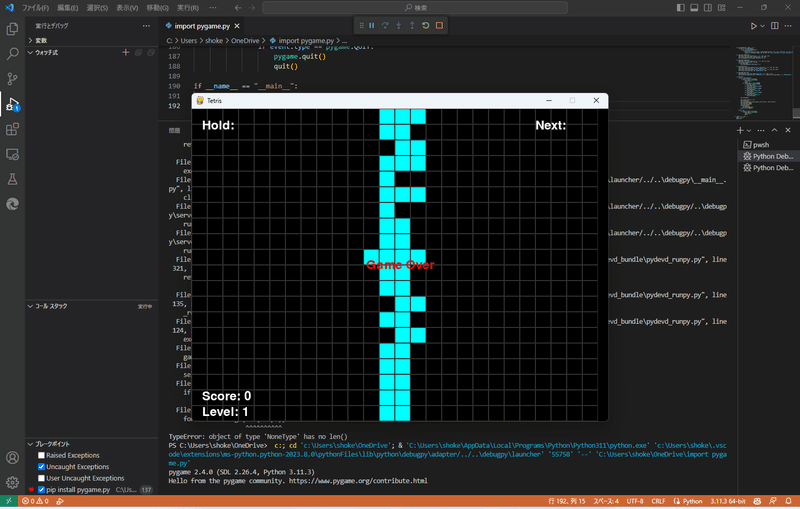Open the Extensions view
The width and height of the screenshot is (800, 509).
coord(12,129)
